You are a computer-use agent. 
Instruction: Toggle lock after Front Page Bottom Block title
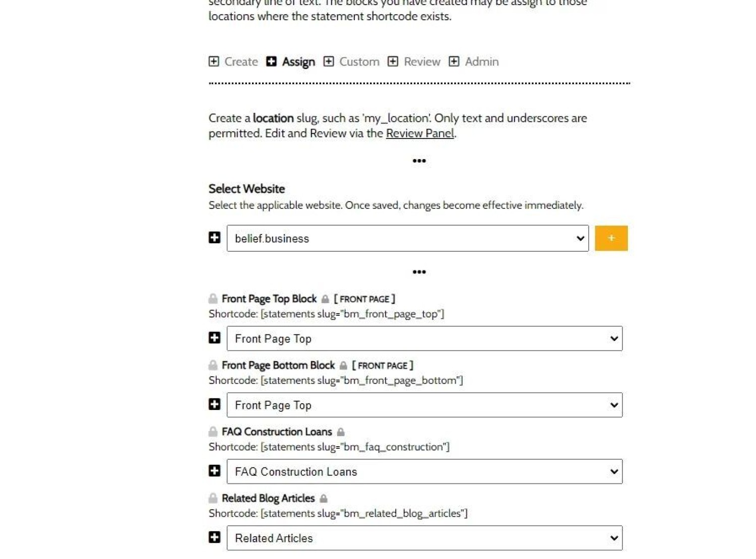click(343, 366)
